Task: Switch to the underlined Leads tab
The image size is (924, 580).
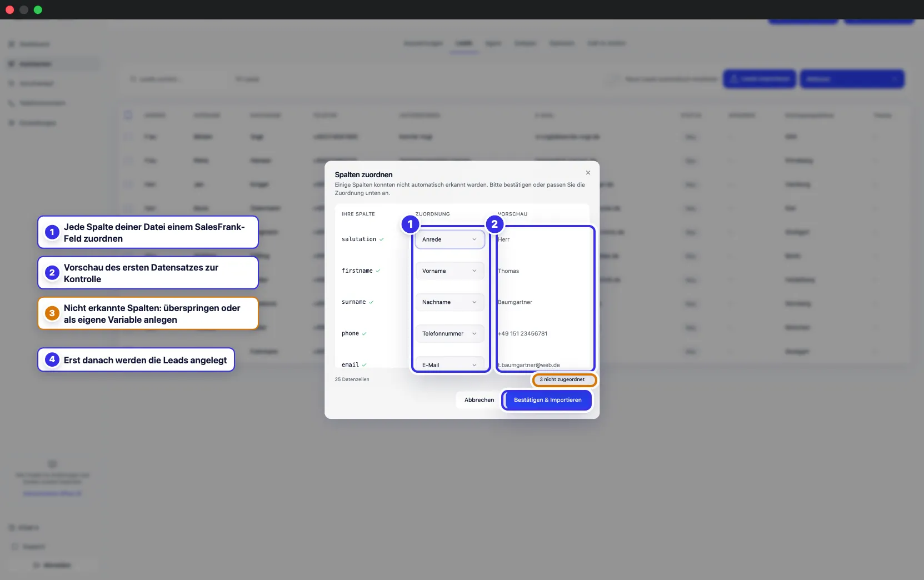Action: (x=464, y=43)
